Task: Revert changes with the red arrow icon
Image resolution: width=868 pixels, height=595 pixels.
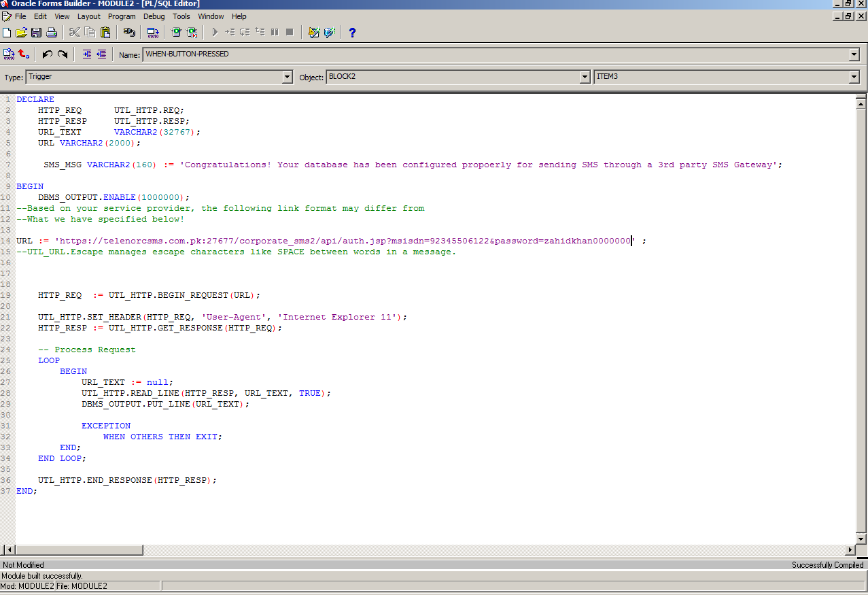Action: point(24,54)
